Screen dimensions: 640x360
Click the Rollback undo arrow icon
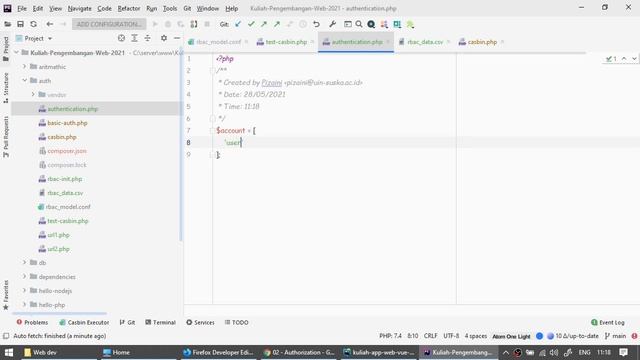point(316,24)
